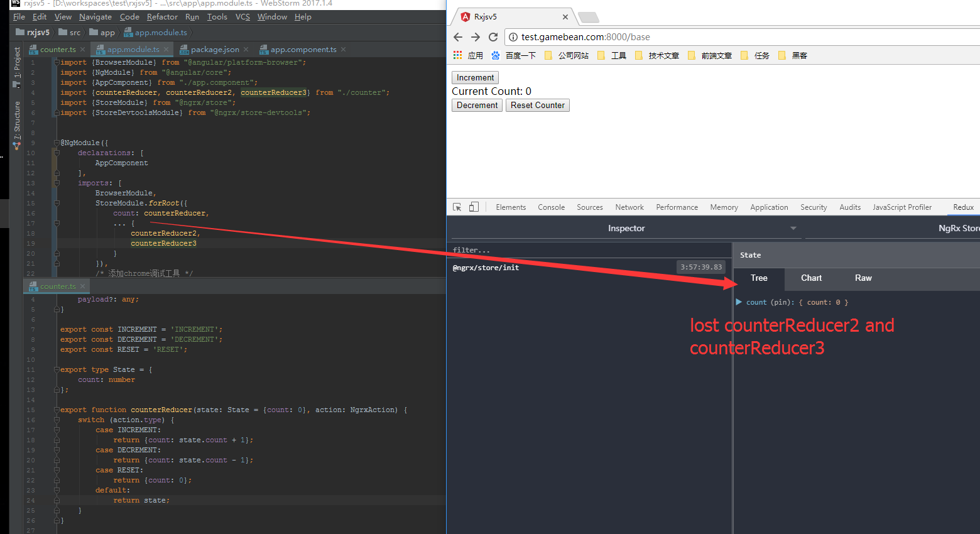Screen dimensions: 980x534
Task: Close the Rxjsv5 browser tab
Action: 565,17
